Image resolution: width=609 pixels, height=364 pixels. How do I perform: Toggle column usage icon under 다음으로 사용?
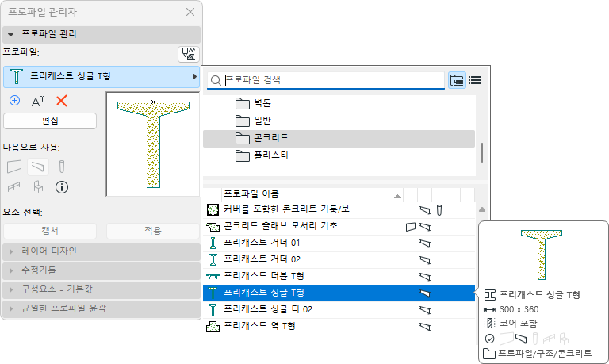pyautogui.click(x=61, y=167)
